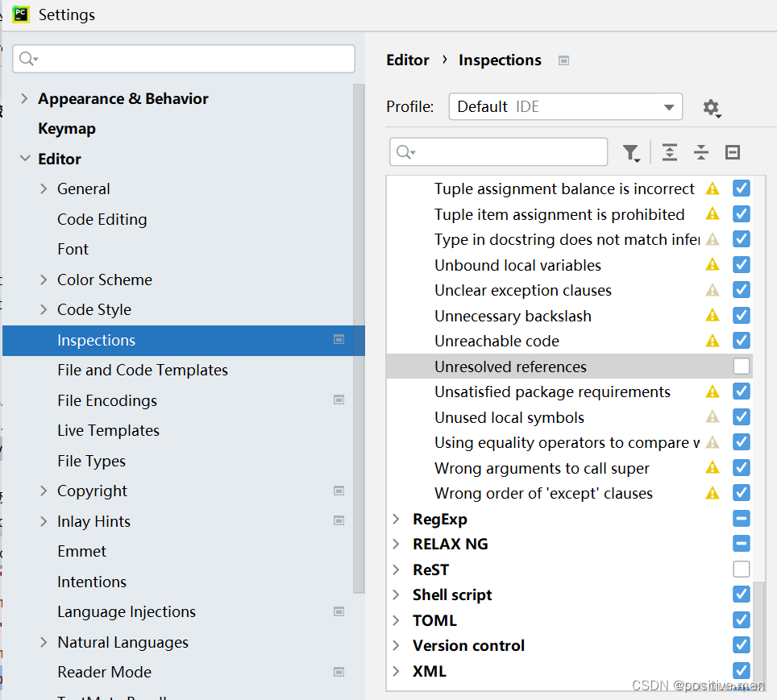Click the Expand All icon in inspections toolbar
The width and height of the screenshot is (777, 700).
tap(669, 152)
